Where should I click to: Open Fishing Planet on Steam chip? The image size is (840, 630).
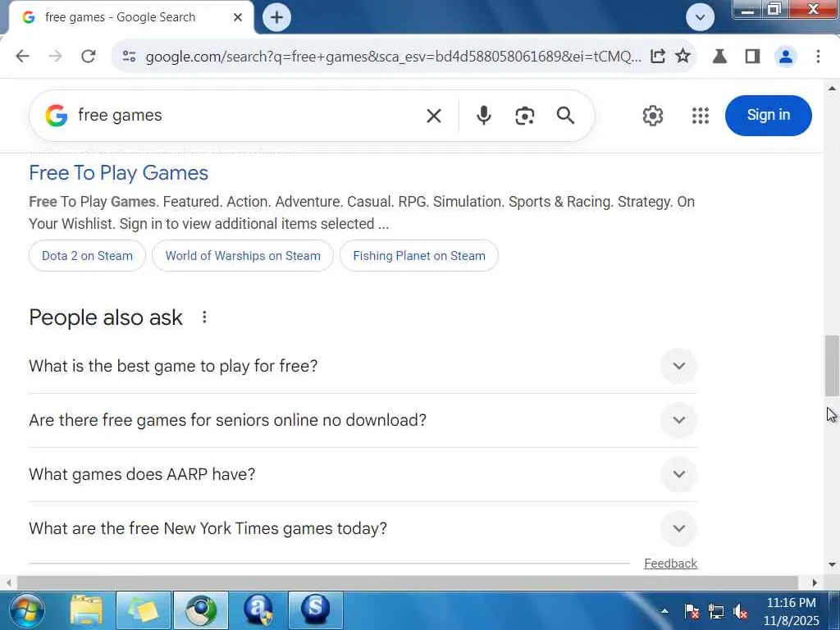coord(419,256)
